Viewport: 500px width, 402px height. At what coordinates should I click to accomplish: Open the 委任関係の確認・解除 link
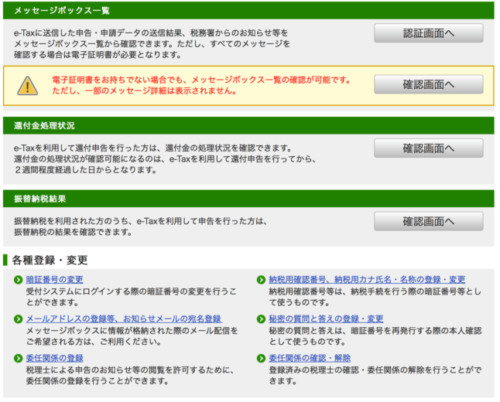(x=310, y=358)
